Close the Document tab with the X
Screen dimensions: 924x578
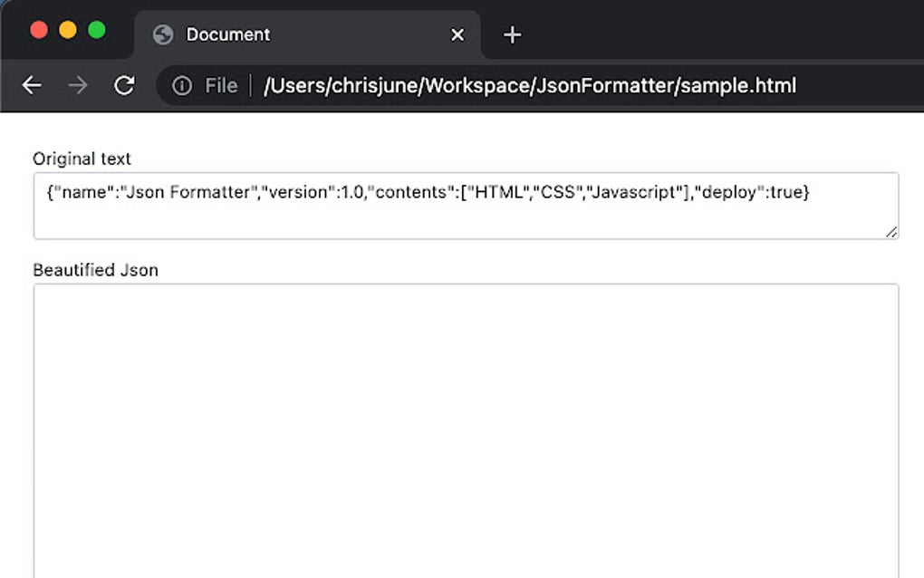457,34
